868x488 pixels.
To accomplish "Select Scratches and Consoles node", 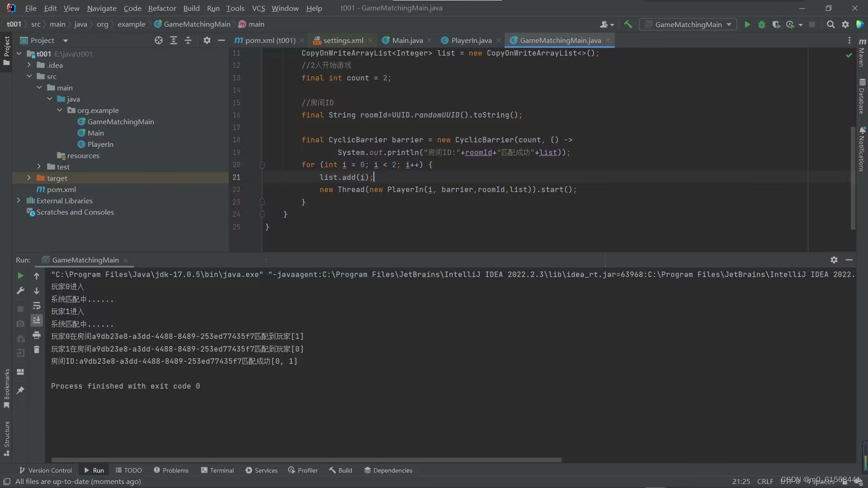I will point(75,212).
